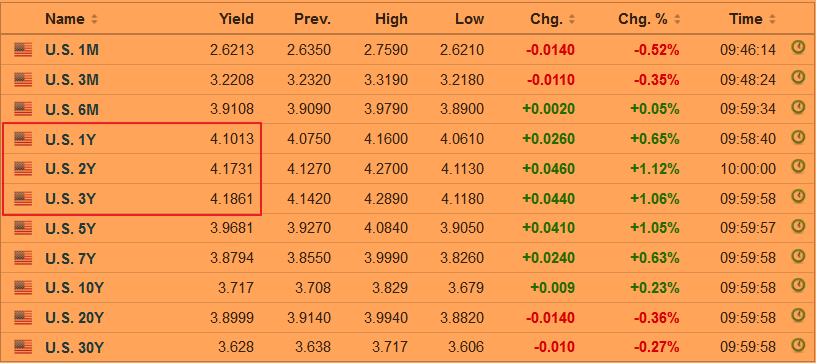Click the US flag icon beside U.S. 3M
816x363 pixels.
pos(23,80)
